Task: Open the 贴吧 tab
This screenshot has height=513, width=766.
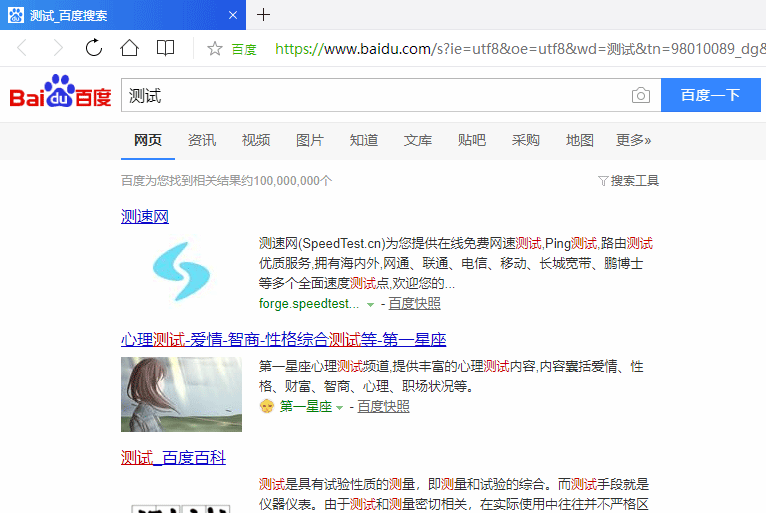Action: pyautogui.click(x=471, y=140)
